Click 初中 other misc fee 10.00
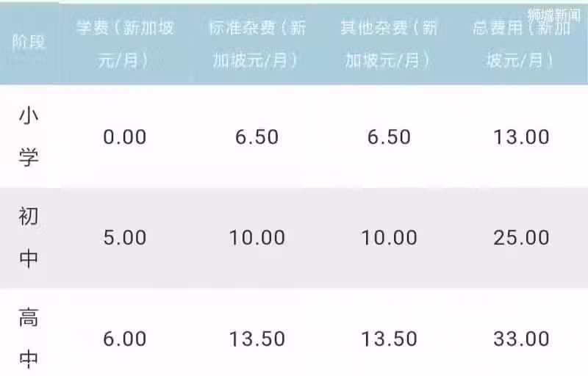The height and width of the screenshot is (376, 588). click(x=389, y=237)
